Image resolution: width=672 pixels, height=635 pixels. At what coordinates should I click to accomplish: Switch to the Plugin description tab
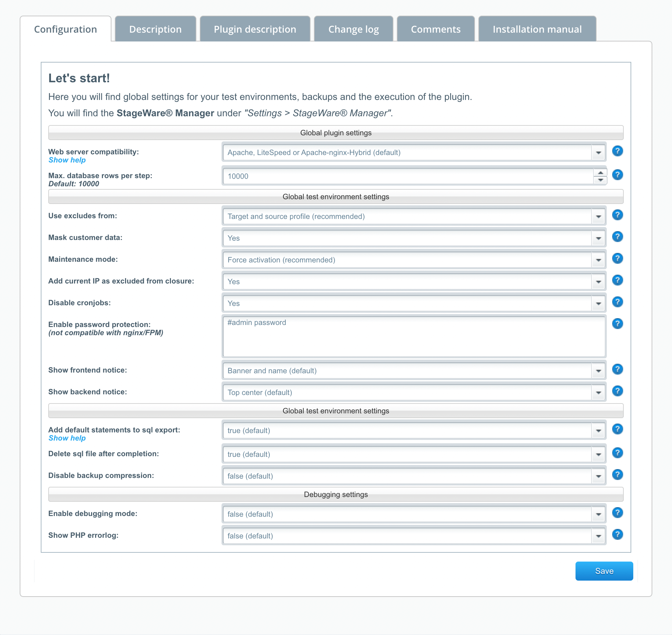click(255, 29)
